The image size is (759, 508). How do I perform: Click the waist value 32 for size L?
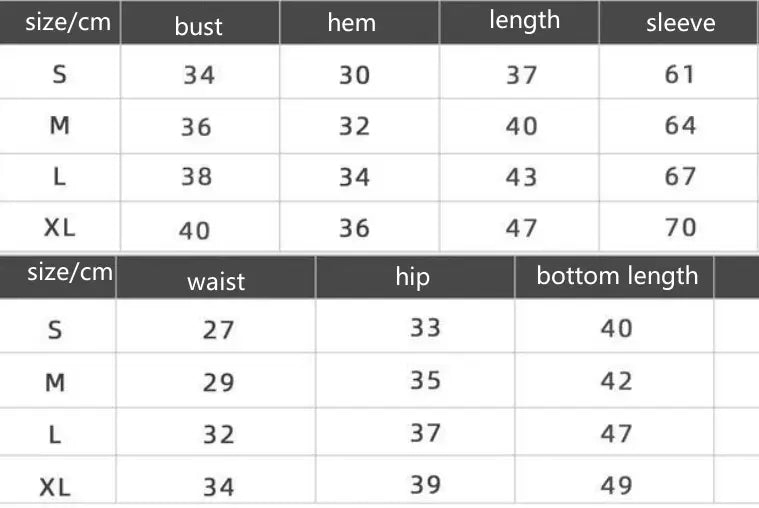pyautogui.click(x=218, y=435)
